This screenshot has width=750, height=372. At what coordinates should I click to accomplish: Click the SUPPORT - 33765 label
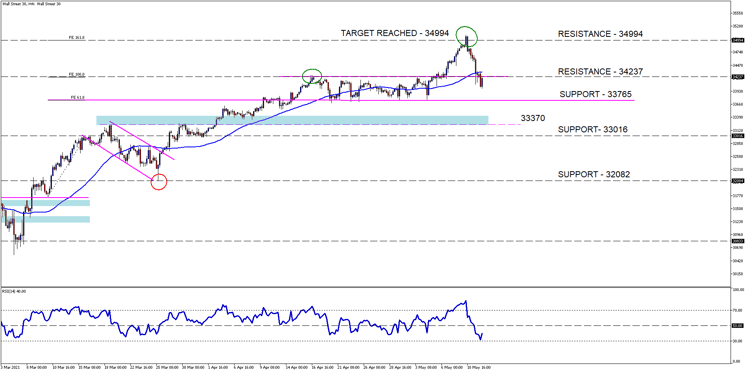(596, 95)
